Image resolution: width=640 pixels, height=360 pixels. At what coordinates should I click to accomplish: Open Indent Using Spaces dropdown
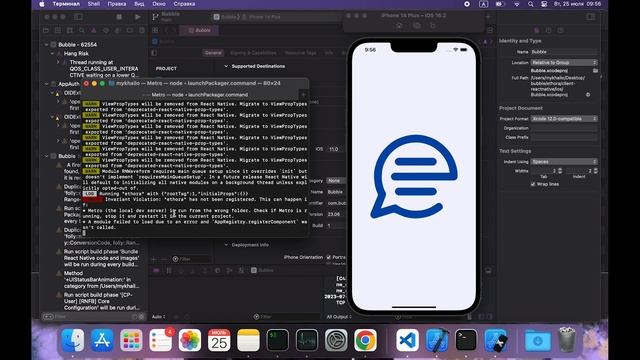tap(564, 162)
